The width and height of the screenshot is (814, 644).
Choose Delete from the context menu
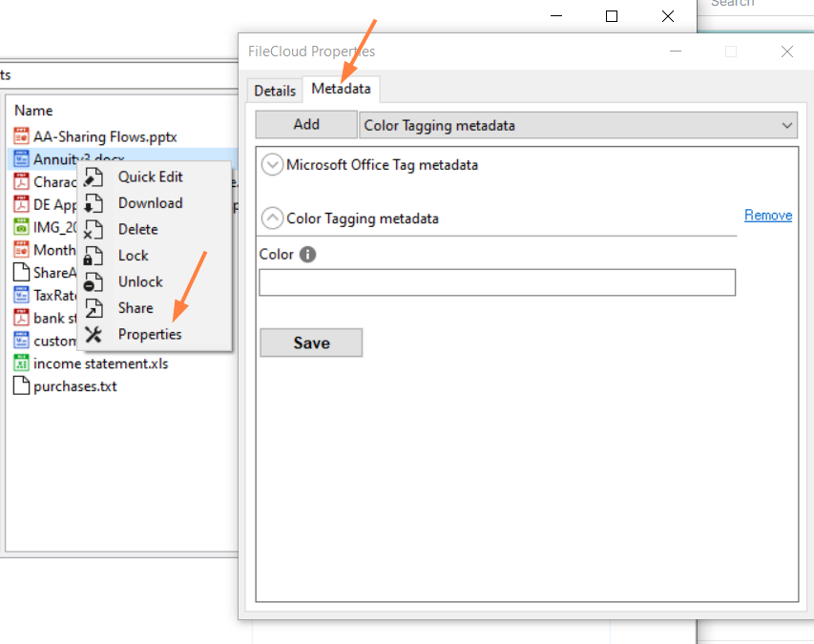[137, 229]
